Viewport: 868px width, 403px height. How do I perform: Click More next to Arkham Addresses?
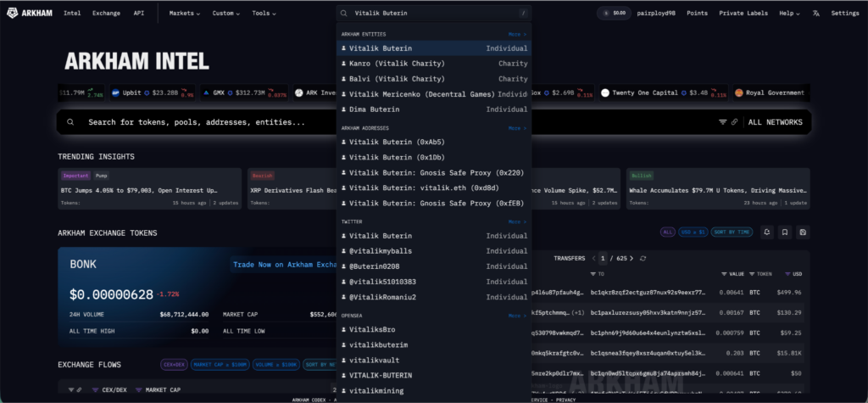point(517,128)
